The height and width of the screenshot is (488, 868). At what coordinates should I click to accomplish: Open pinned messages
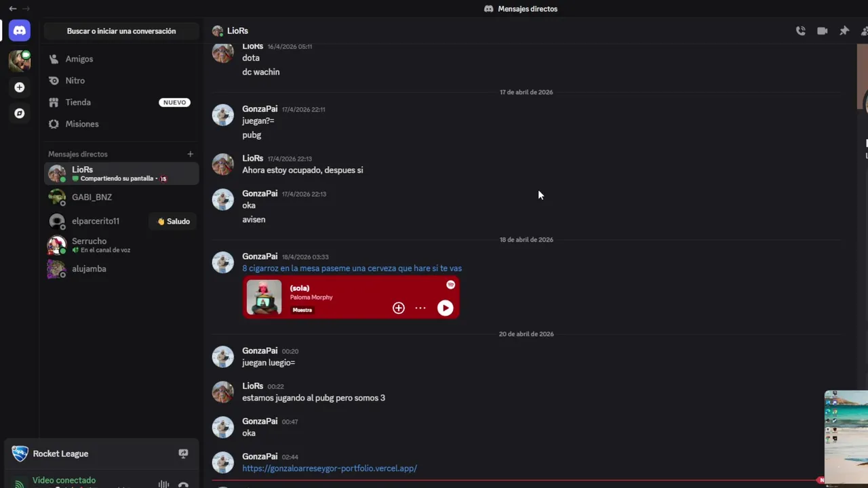click(x=844, y=30)
